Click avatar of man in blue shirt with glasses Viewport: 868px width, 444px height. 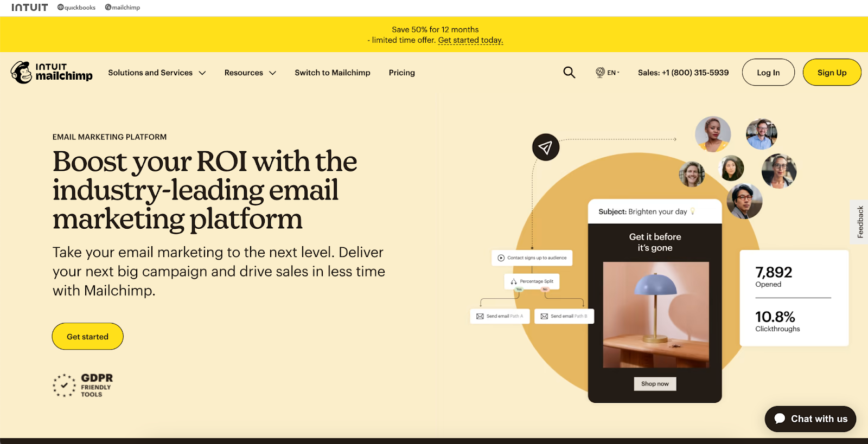762,134
